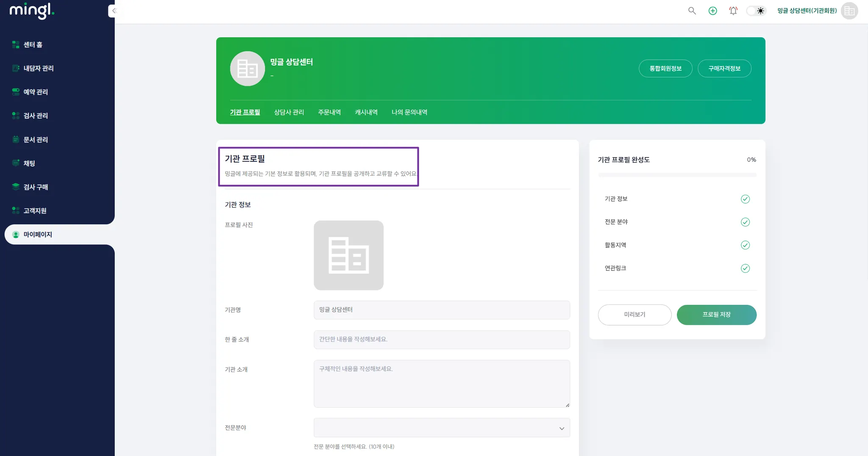This screenshot has width=868, height=456.
Task: Open 검사 구매 menu label
Action: coord(36,187)
